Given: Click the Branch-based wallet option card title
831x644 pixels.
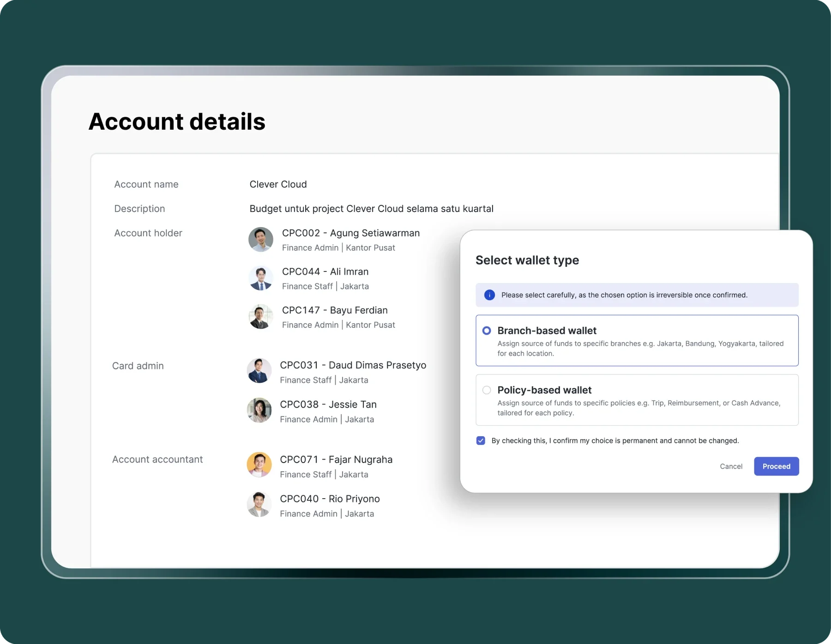Looking at the screenshot, I should tap(547, 331).
